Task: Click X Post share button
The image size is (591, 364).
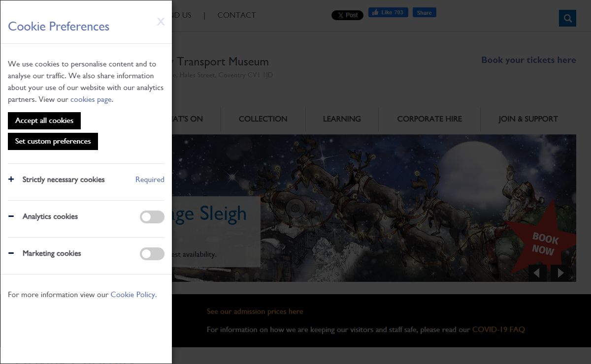Action: [347, 15]
